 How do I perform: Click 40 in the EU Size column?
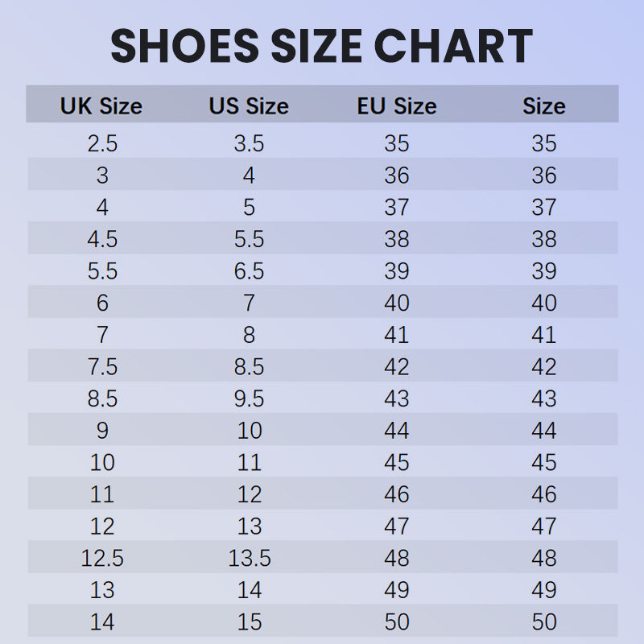[x=396, y=303]
